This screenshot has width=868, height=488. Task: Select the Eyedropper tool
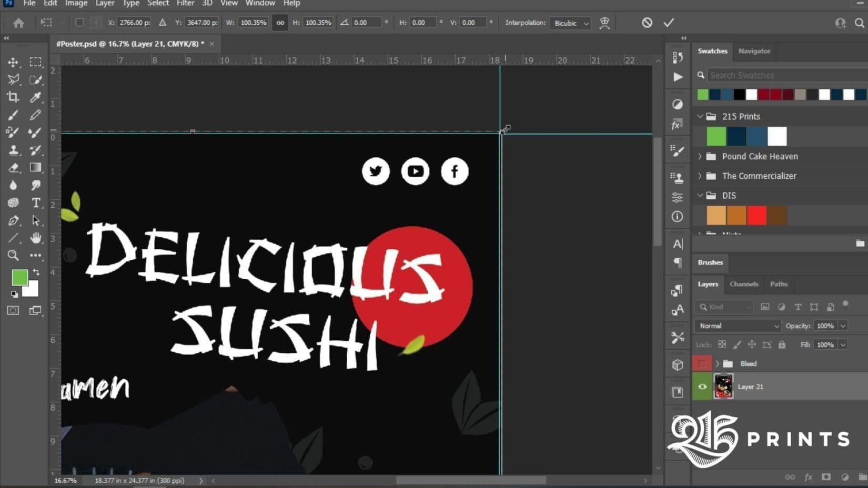point(36,97)
